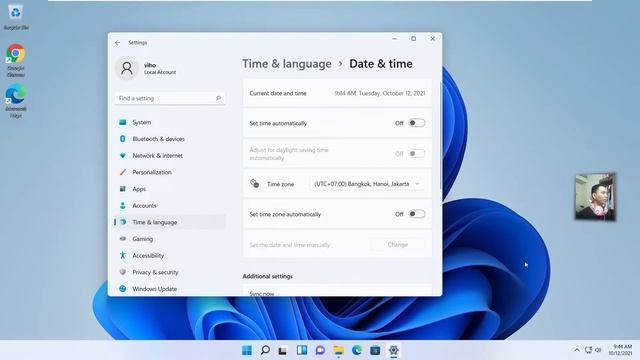Viewport: 640px width, 360px height.
Task: Select Apps in the sidebar
Action: click(x=170, y=189)
